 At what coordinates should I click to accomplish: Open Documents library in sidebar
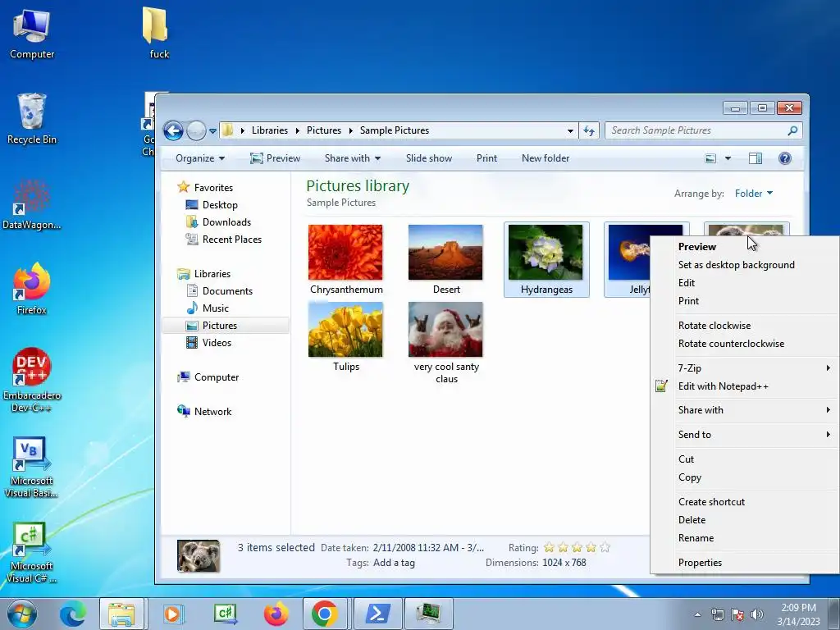click(227, 291)
